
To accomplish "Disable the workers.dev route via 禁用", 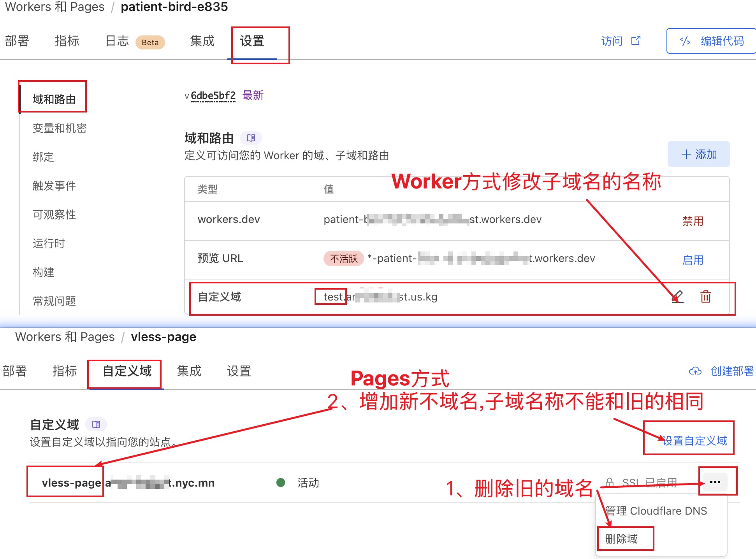I will point(693,221).
